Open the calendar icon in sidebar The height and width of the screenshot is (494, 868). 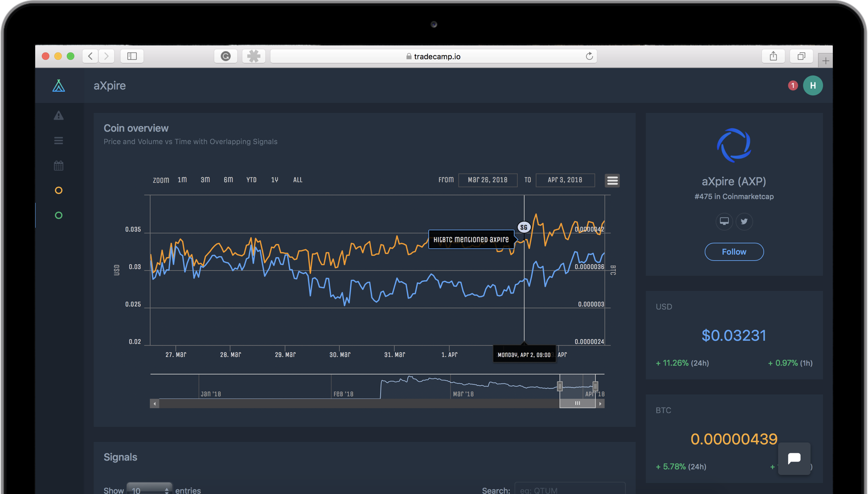(x=58, y=166)
